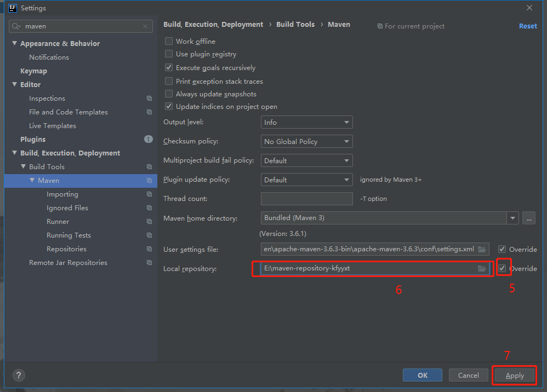Open Multiproject build fail policy dropdown

(x=306, y=160)
